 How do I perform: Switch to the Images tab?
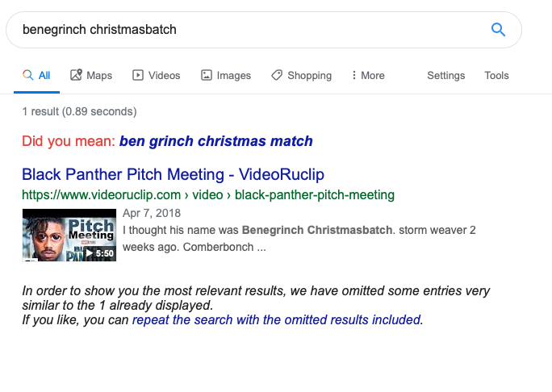pos(233,75)
